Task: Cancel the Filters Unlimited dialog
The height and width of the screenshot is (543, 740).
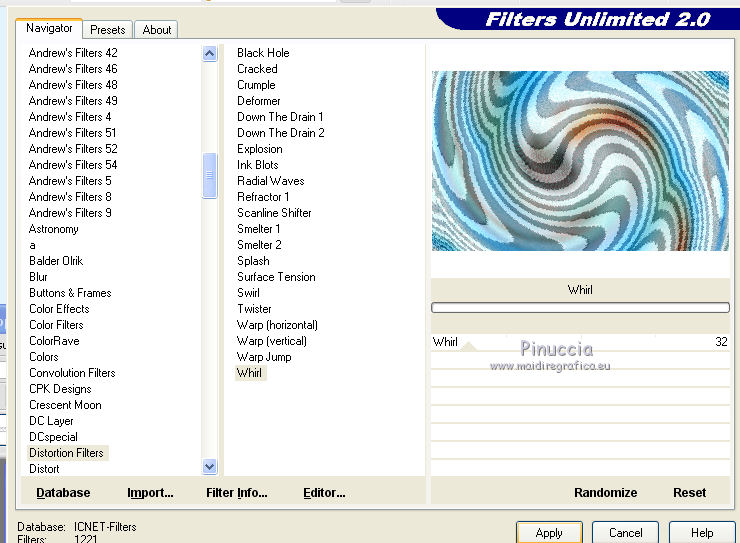Action: [625, 533]
